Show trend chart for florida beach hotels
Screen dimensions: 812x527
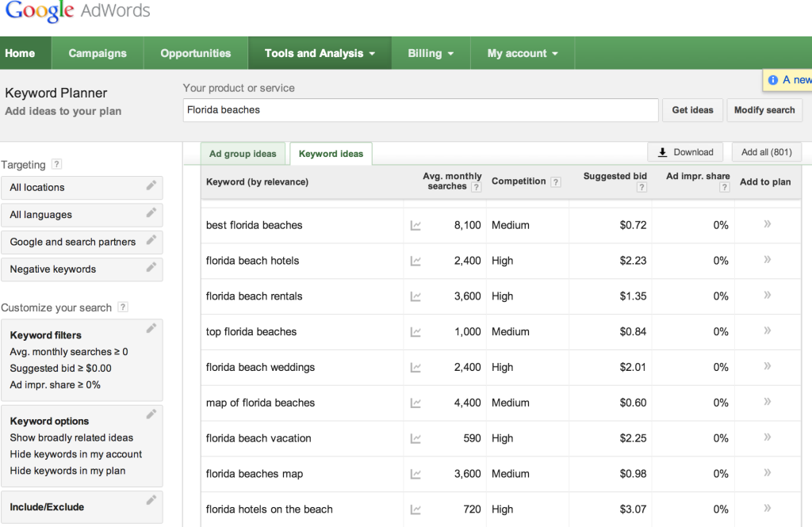coord(416,262)
